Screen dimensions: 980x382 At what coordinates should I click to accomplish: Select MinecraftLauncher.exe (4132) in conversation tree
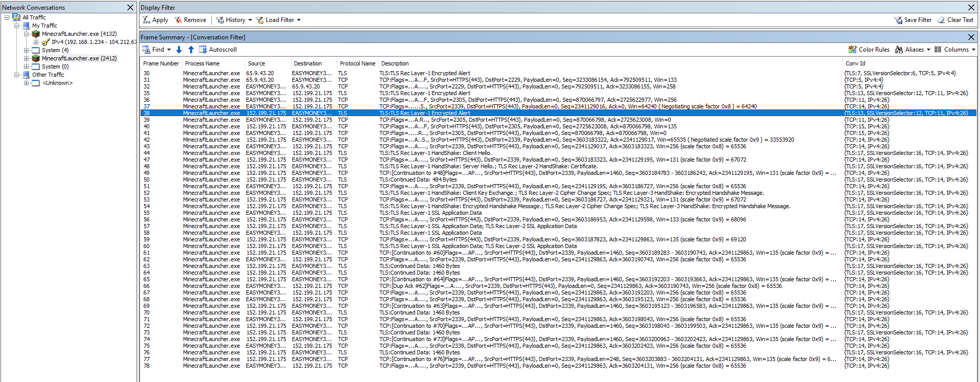[x=79, y=34]
